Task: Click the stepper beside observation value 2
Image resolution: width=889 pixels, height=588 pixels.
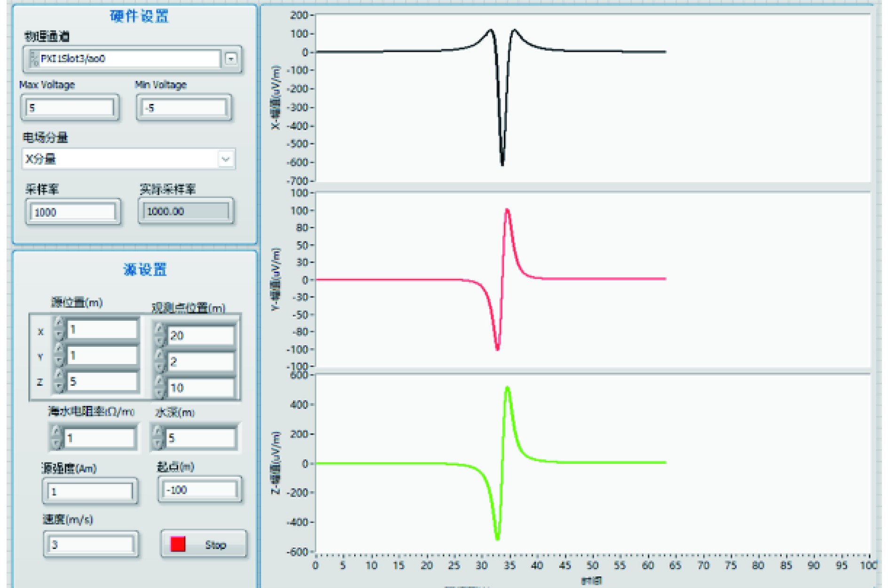Action: pos(159,361)
